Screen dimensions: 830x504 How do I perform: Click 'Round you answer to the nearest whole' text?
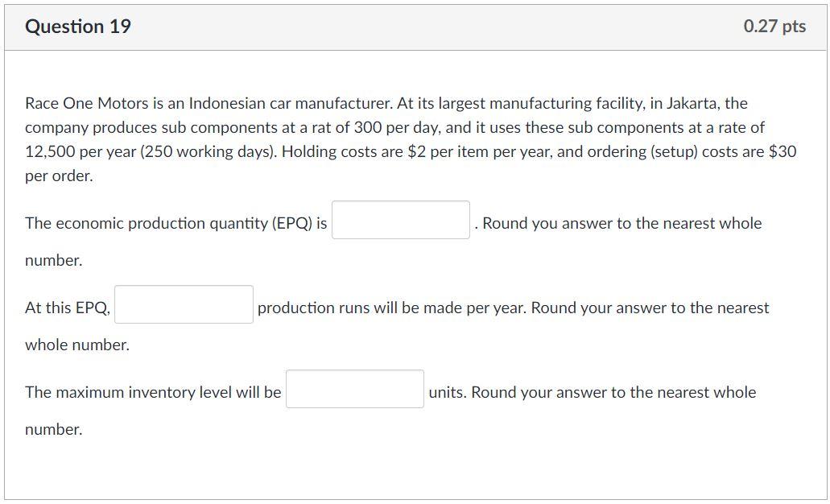click(621, 223)
